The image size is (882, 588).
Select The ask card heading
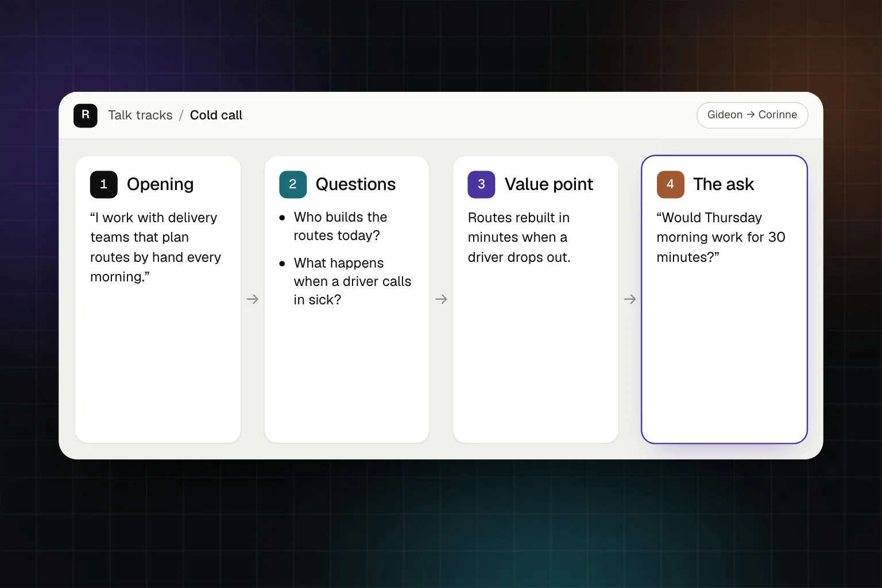tap(723, 184)
